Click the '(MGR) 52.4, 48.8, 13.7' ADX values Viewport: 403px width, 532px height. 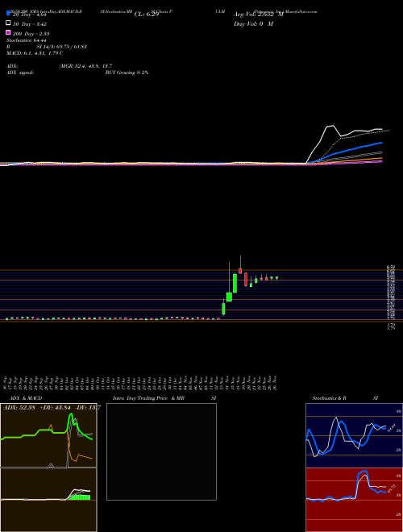tap(85, 66)
